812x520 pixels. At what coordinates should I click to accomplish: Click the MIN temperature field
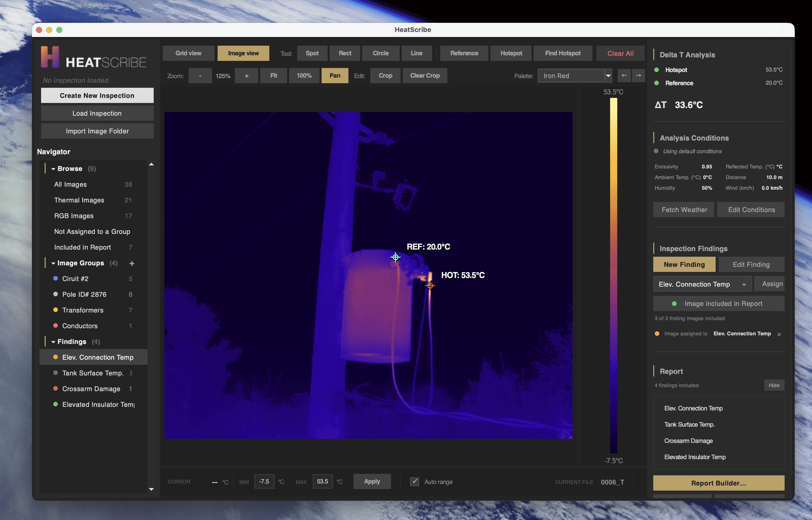click(264, 481)
